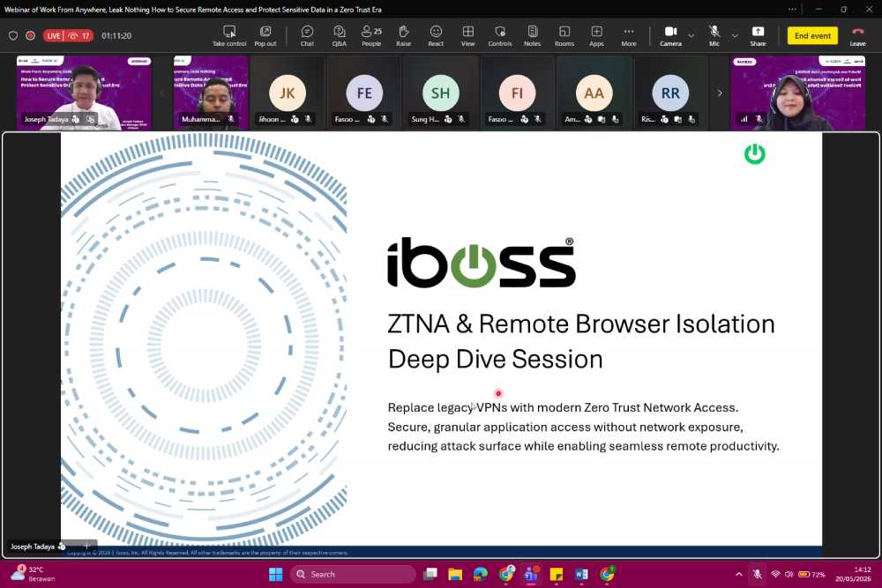Viewport: 882px width, 588px height.
Task: Open breakout Rooms
Action: [x=564, y=36]
